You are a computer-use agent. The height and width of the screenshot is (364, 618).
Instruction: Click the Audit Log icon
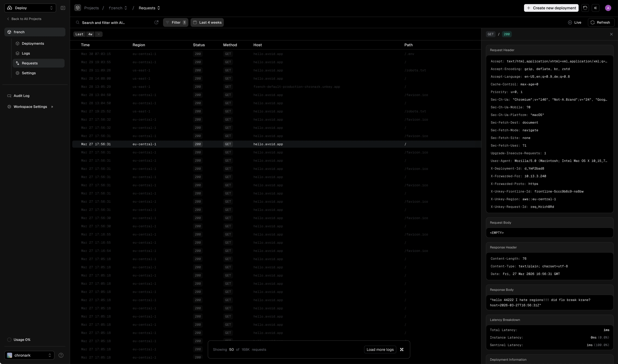[x=9, y=96]
